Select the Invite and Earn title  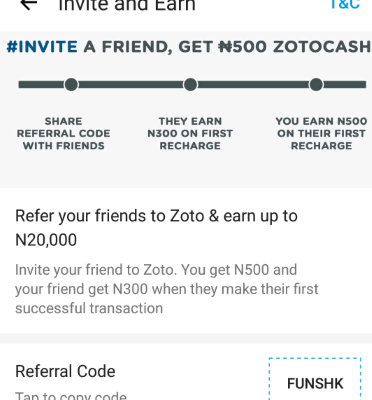(127, 5)
